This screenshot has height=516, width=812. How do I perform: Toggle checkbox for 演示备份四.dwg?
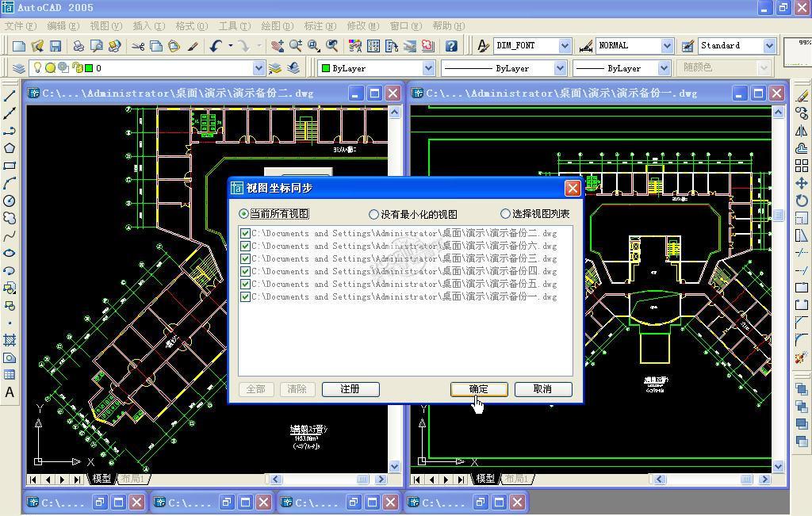point(246,272)
